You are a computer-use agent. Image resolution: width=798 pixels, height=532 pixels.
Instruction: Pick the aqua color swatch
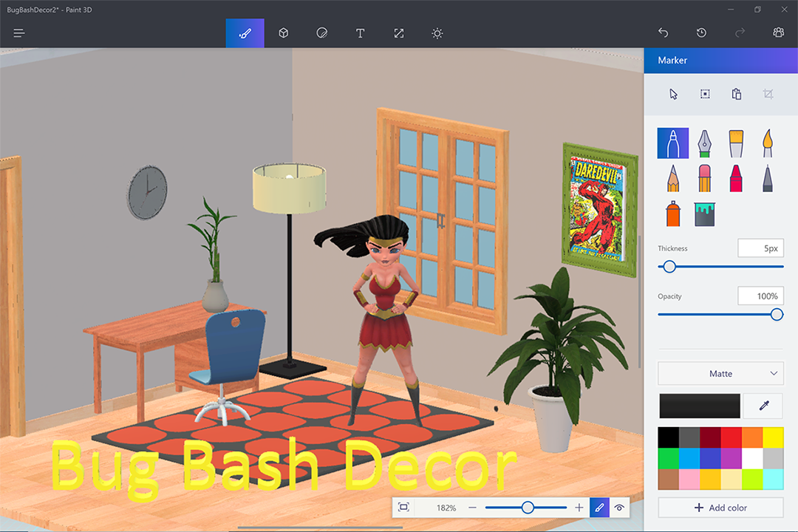pos(773,479)
